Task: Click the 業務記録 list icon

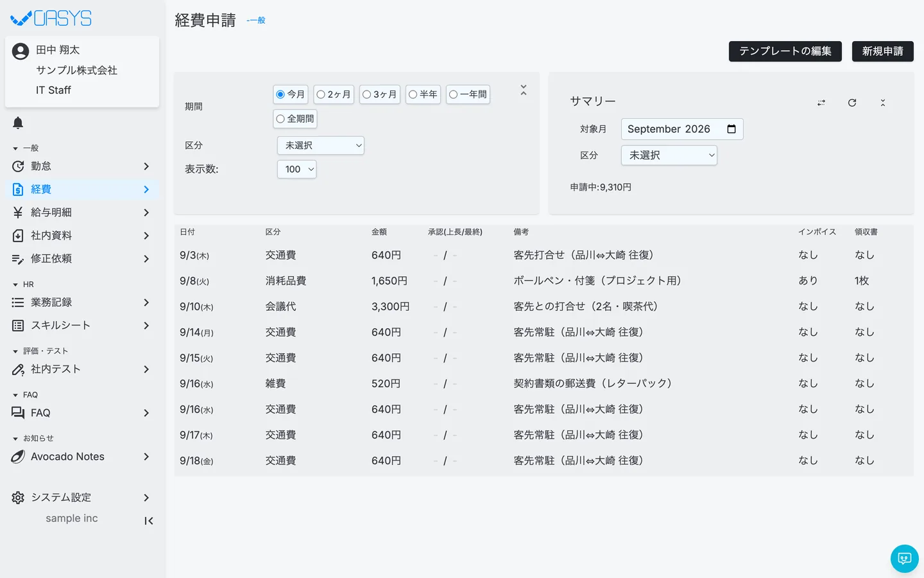Action: [x=18, y=302]
